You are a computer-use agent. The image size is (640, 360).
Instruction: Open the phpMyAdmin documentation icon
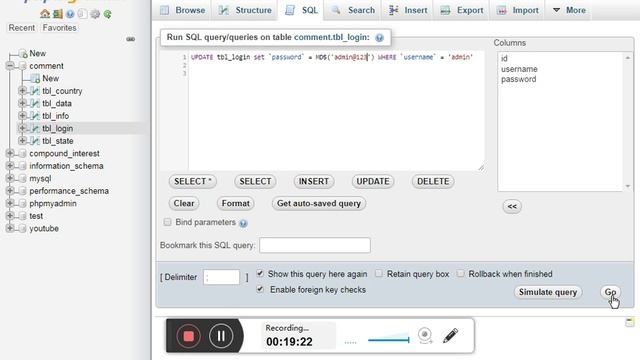[x=70, y=14]
